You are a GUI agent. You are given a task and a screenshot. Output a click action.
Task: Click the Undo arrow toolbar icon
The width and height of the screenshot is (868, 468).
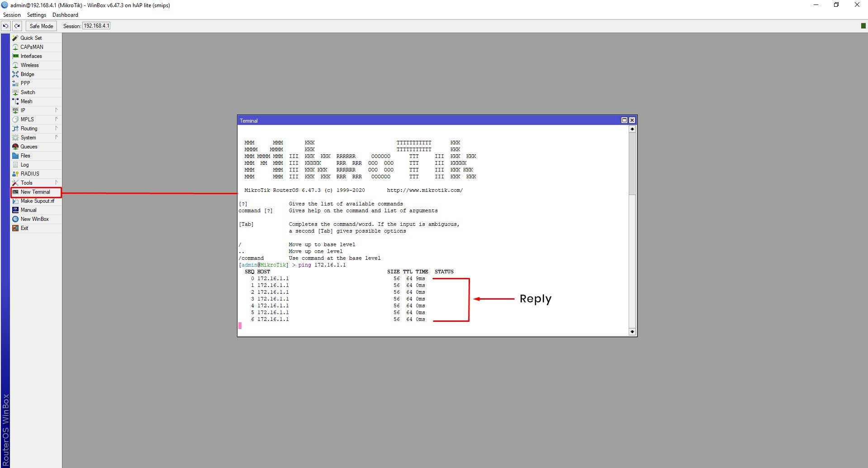(x=6, y=26)
